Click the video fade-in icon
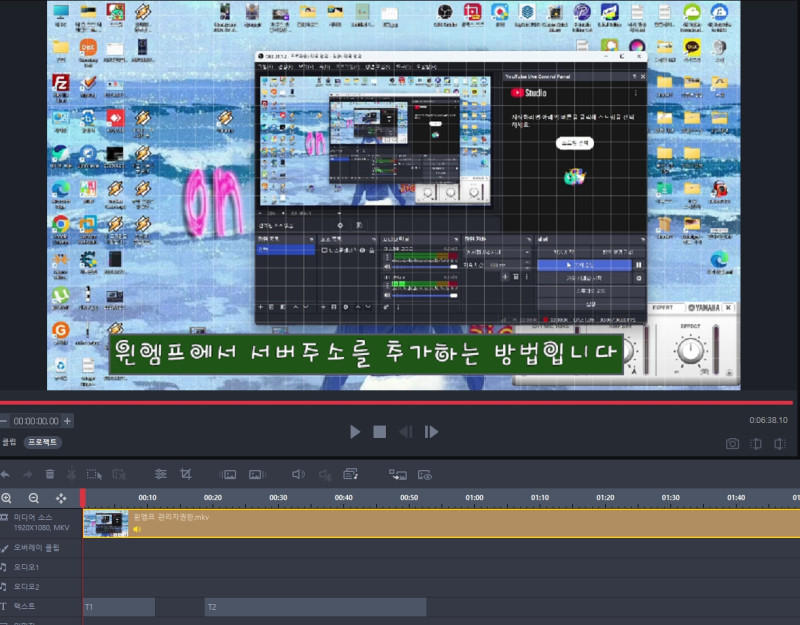 tap(228, 475)
